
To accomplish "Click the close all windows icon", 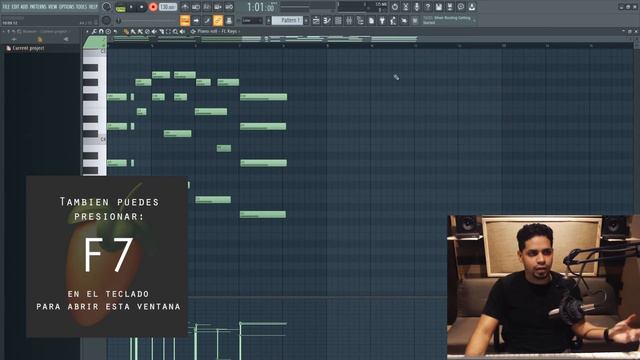I will click(x=404, y=20).
